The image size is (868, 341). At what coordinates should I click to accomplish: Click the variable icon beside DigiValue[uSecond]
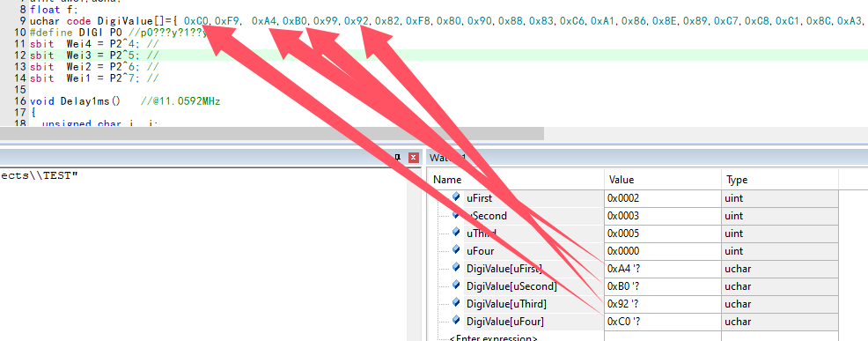pyautogui.click(x=456, y=285)
